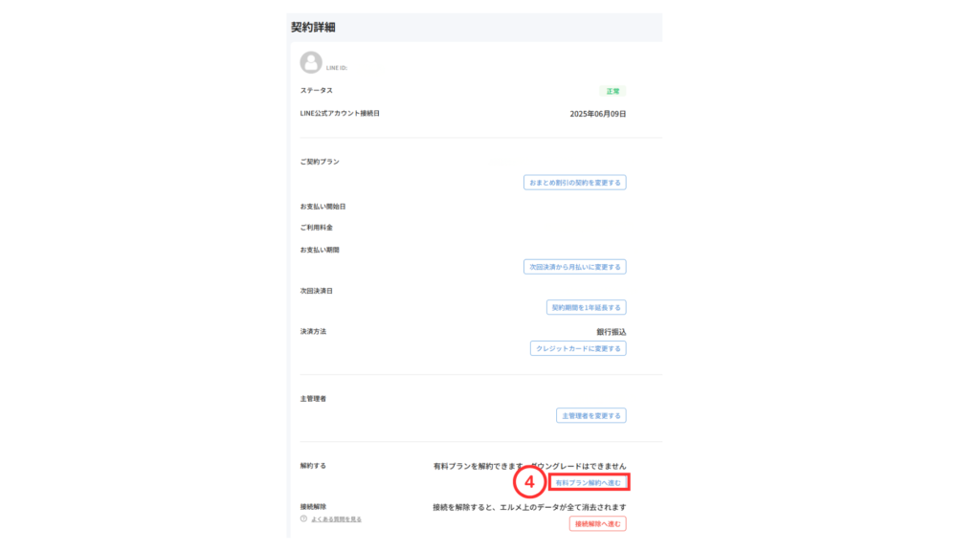This screenshot has width=980, height=551.
Task: Click the 接続解除 section label
Action: [x=313, y=506]
